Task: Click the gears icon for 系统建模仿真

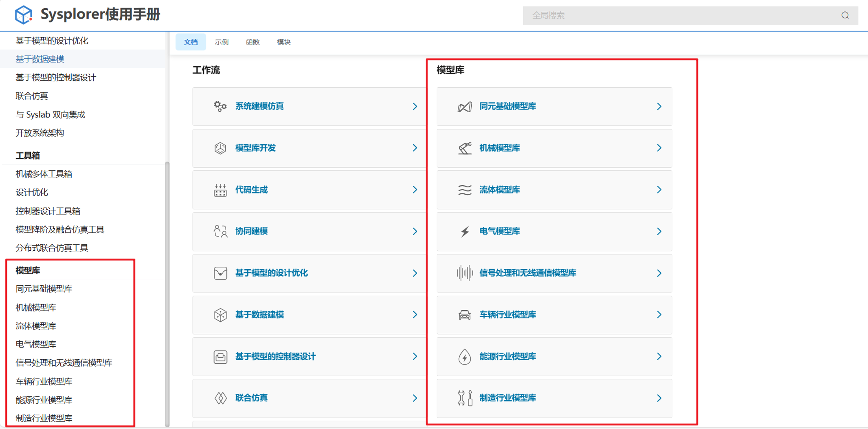Action: (x=220, y=106)
